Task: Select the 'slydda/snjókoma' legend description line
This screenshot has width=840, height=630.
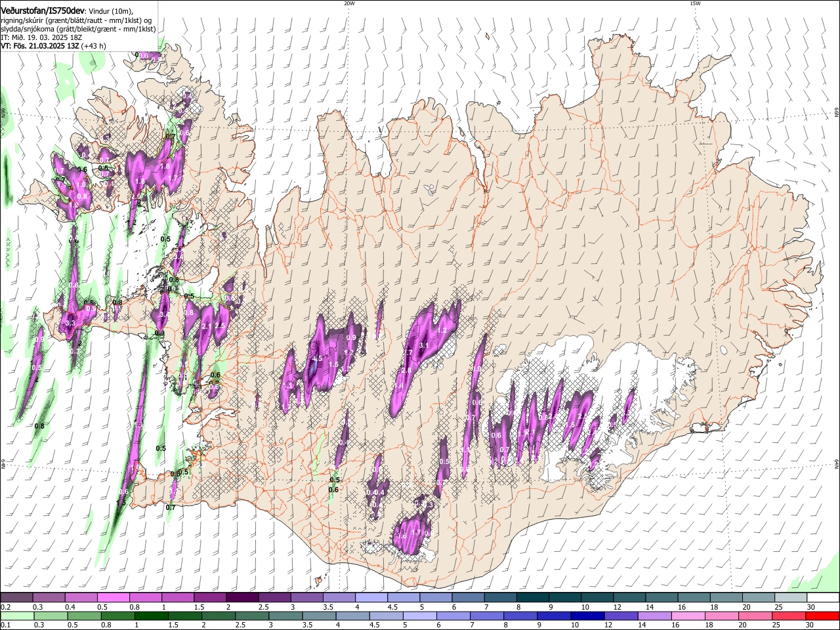Action: [78, 29]
